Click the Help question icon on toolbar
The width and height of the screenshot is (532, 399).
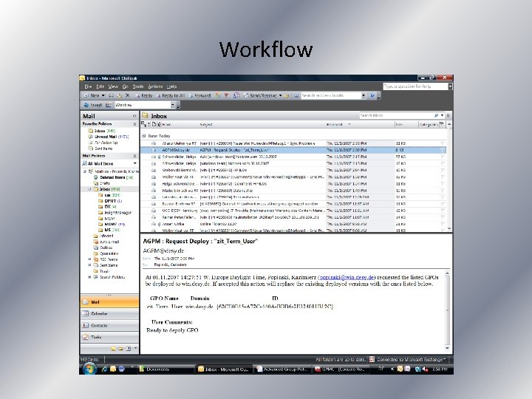(x=372, y=95)
